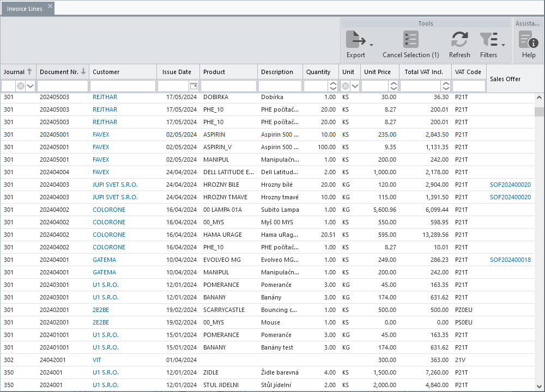Increase the Quantity filter stepper
The image size is (545, 392).
(x=333, y=83)
